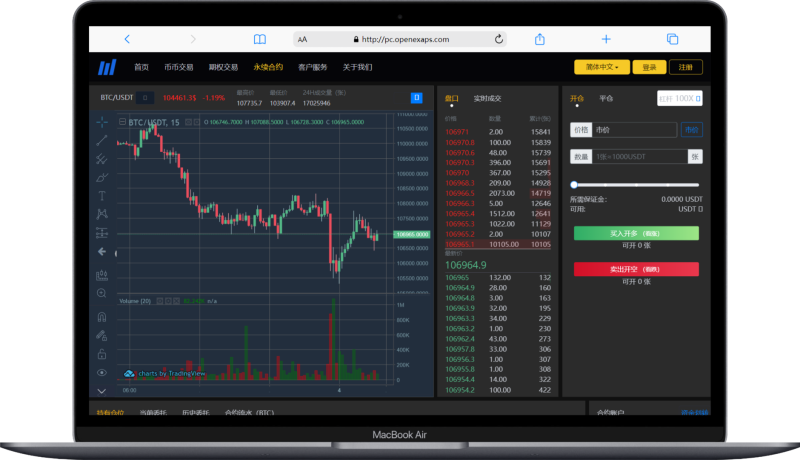This screenshot has height=460, width=800.
Task: Open the 杠杆 100X leverage selector
Action: point(681,98)
